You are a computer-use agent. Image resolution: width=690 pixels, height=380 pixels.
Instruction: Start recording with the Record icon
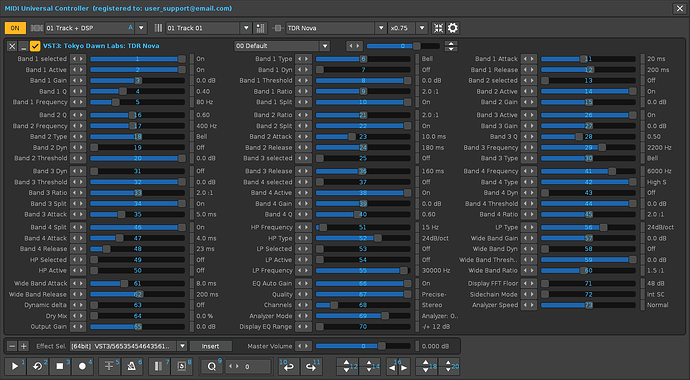[x=82, y=366]
